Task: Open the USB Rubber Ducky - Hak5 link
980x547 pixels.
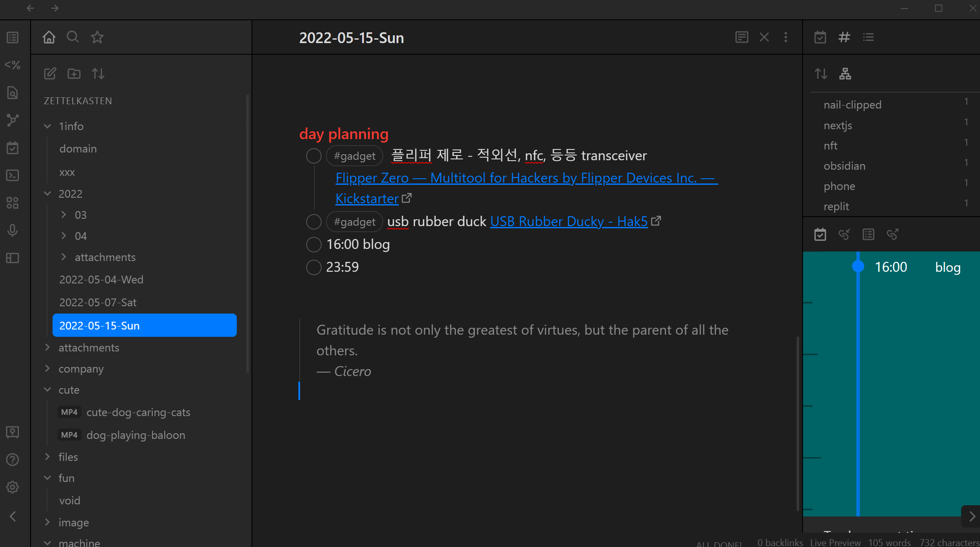Action: [x=568, y=221]
